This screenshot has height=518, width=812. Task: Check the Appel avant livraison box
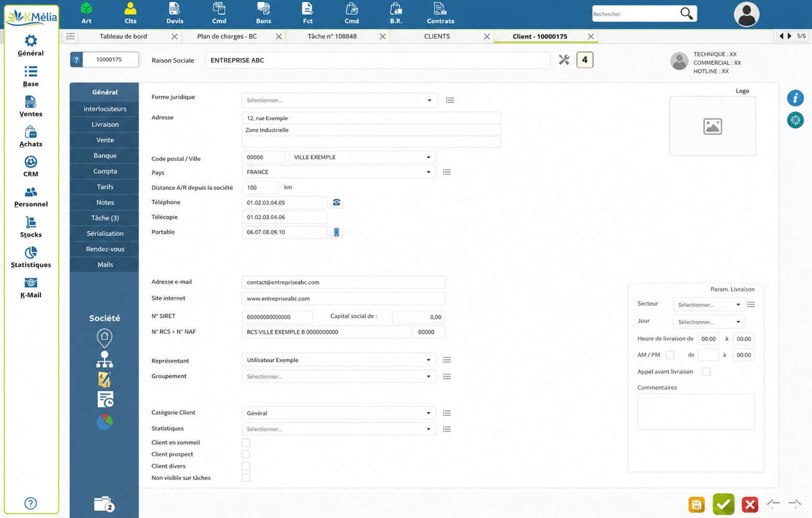point(706,372)
